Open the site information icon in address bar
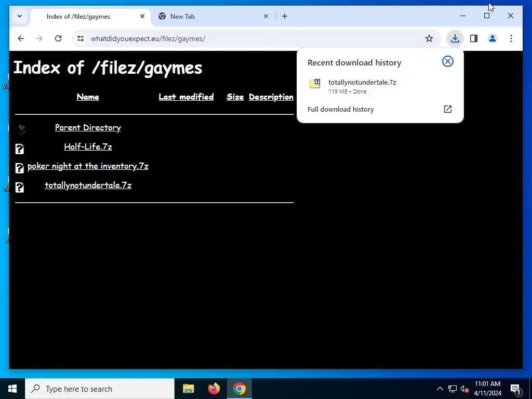This screenshot has width=532, height=399. coord(81,38)
